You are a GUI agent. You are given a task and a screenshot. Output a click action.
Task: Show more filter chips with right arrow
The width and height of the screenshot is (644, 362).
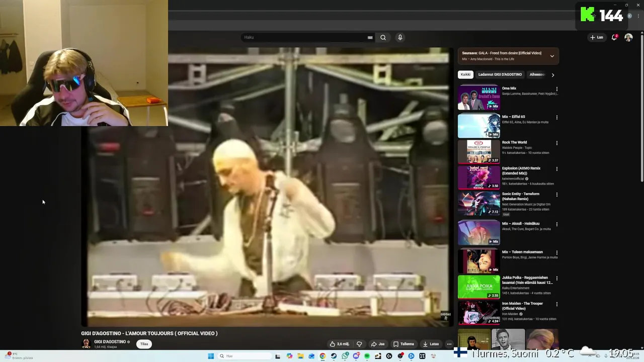(x=552, y=75)
